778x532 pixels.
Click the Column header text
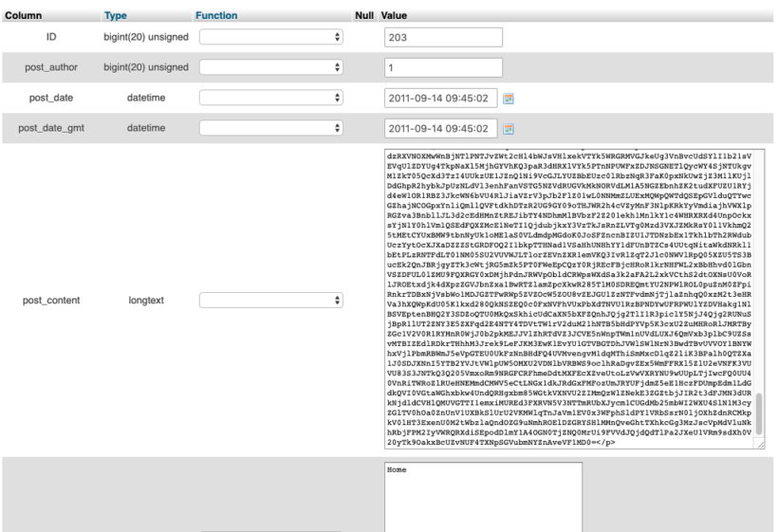24,15
